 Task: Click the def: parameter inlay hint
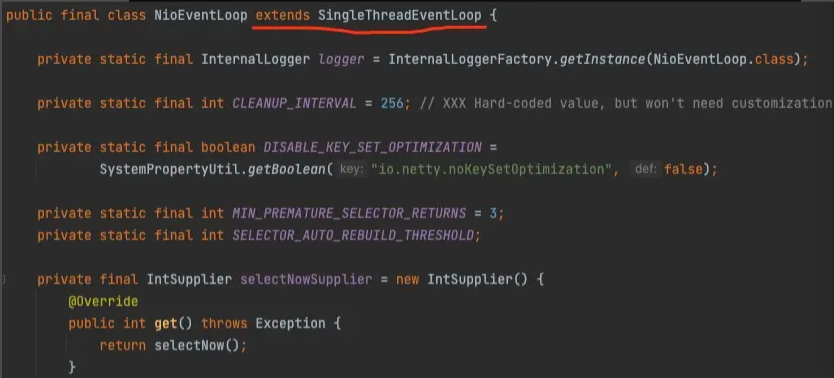coord(646,170)
